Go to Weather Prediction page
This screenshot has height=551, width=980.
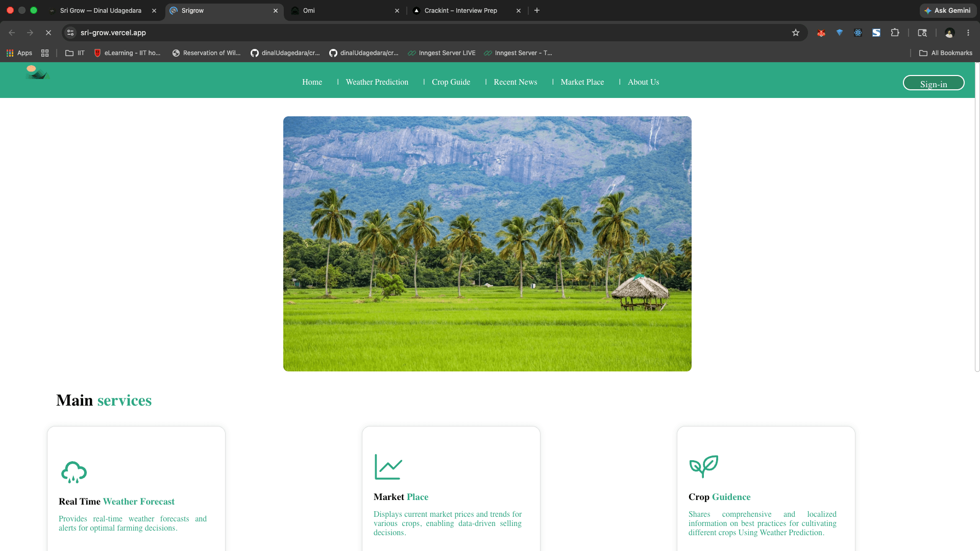(x=377, y=82)
